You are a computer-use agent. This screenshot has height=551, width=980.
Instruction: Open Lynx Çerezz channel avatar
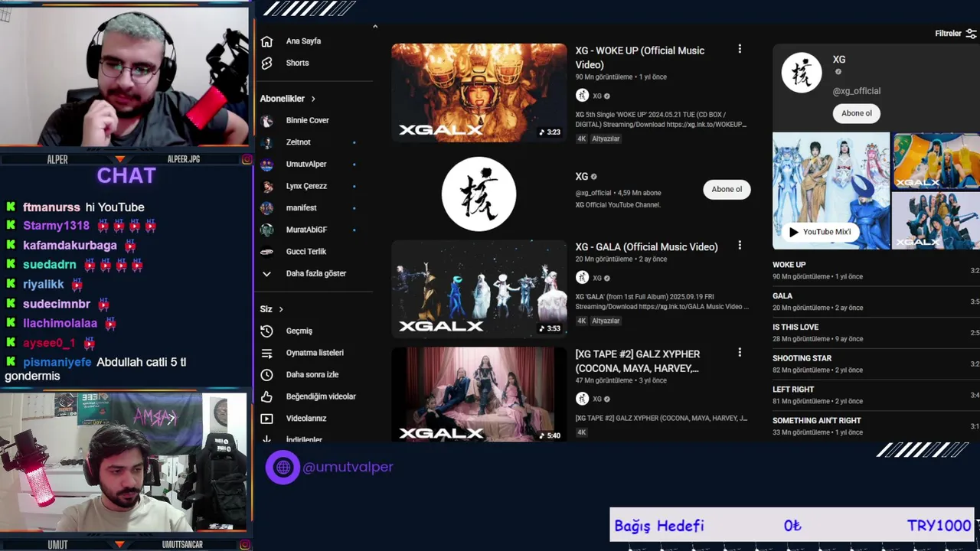[266, 186]
